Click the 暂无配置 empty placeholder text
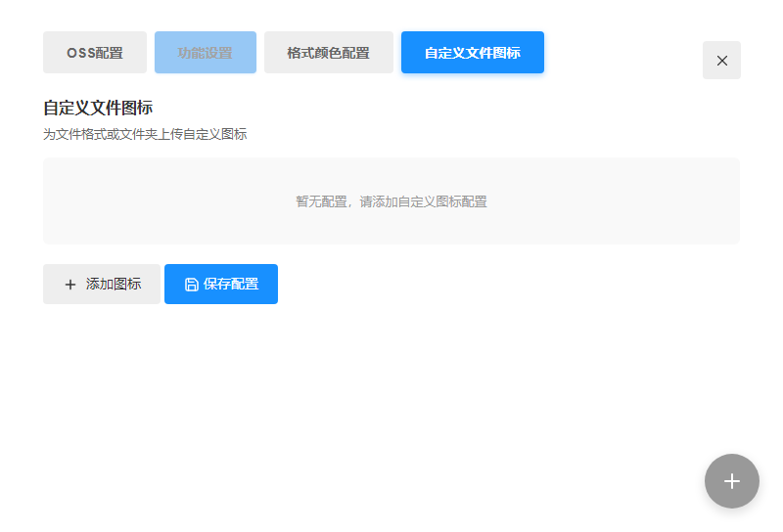 click(391, 201)
